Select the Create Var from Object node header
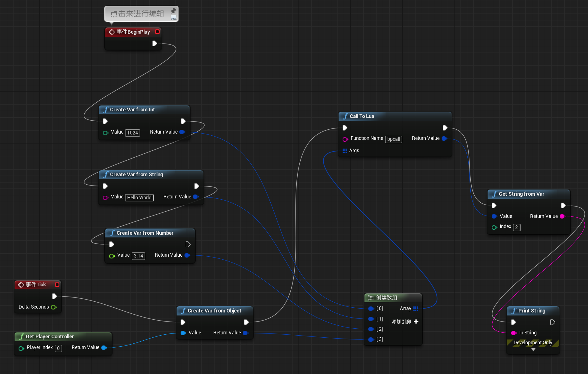Screen dimensions: 588x374 pos(214,311)
